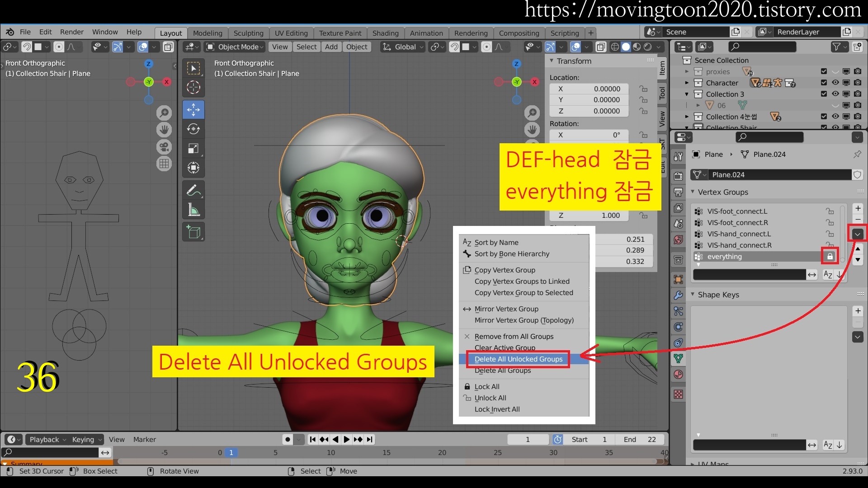Image resolution: width=868 pixels, height=488 pixels.
Task: Click the fake user shield icon
Action: click(857, 175)
